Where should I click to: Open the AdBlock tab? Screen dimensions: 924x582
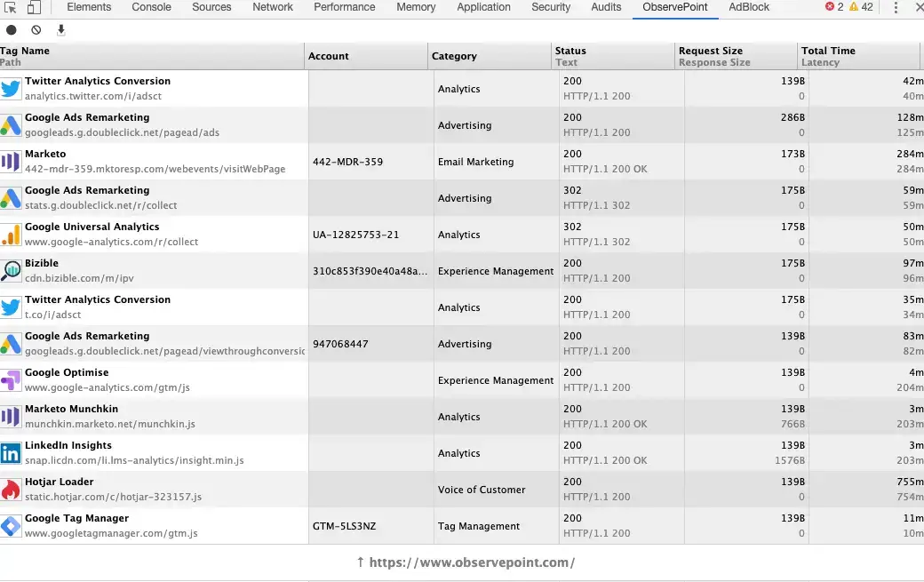749,7
